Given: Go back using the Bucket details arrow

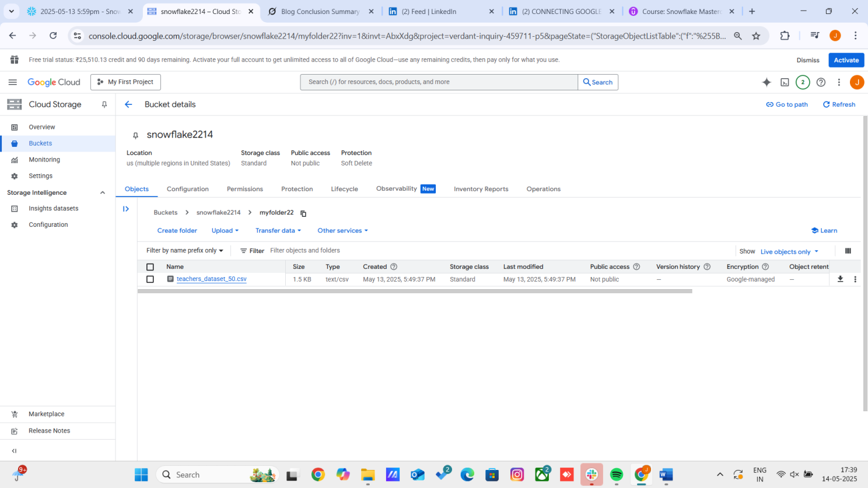Looking at the screenshot, I should point(128,104).
